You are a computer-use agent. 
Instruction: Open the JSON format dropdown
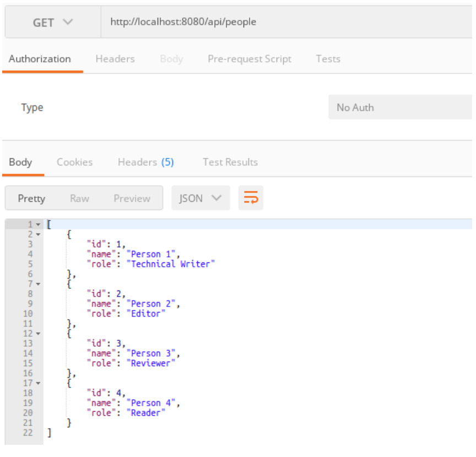201,198
